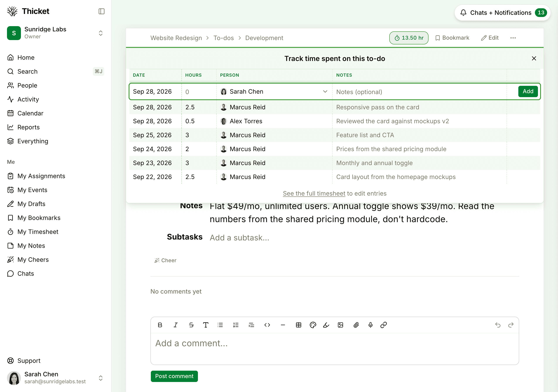Click the Add a subtask field
The image size is (558, 392).
(x=240, y=238)
